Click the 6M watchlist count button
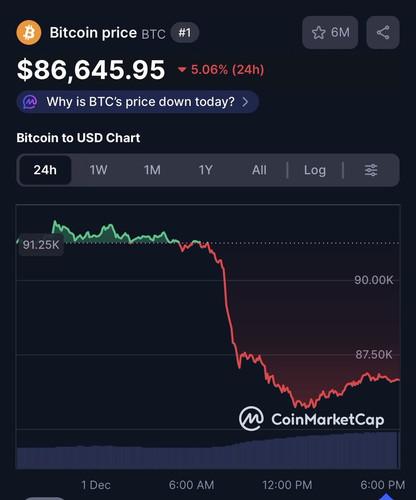Screen dimensions: 416x500 tap(330, 32)
